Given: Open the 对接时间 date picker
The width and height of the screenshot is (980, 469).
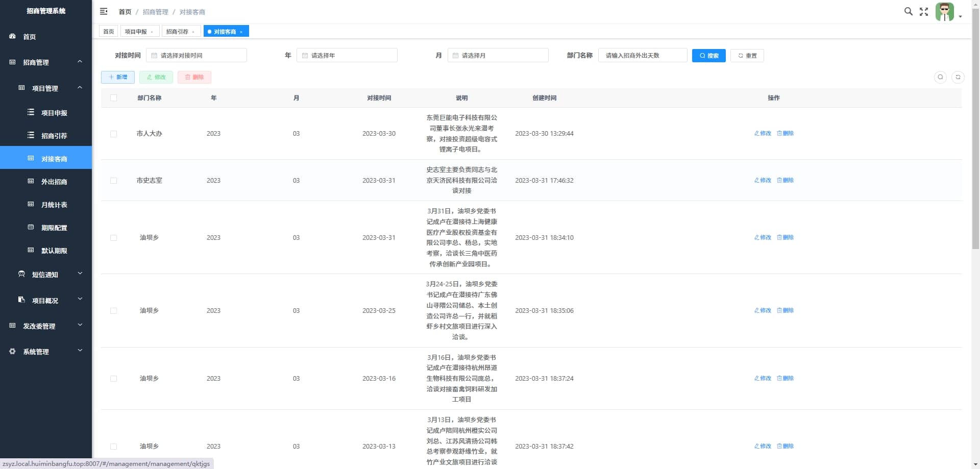Looking at the screenshot, I should 197,55.
